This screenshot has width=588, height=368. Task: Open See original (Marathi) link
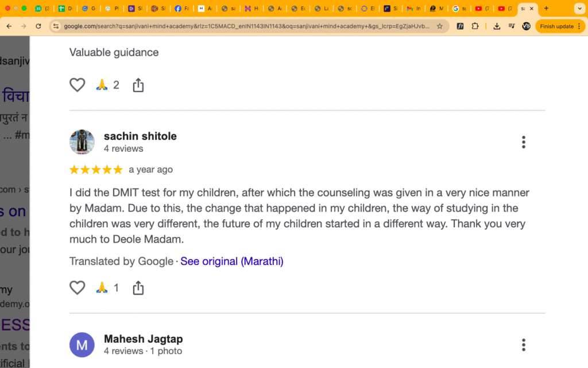231,261
